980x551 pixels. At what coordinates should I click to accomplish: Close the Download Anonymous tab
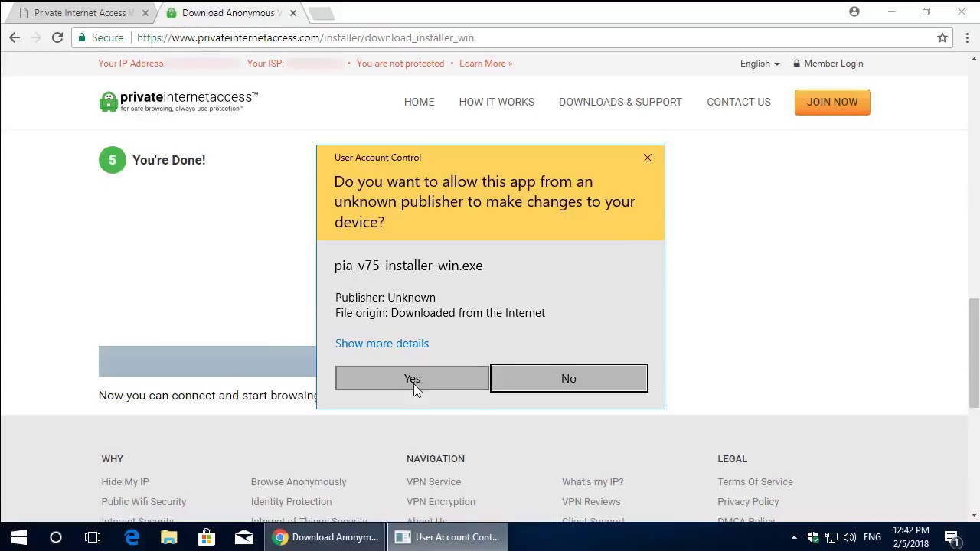[x=292, y=13]
